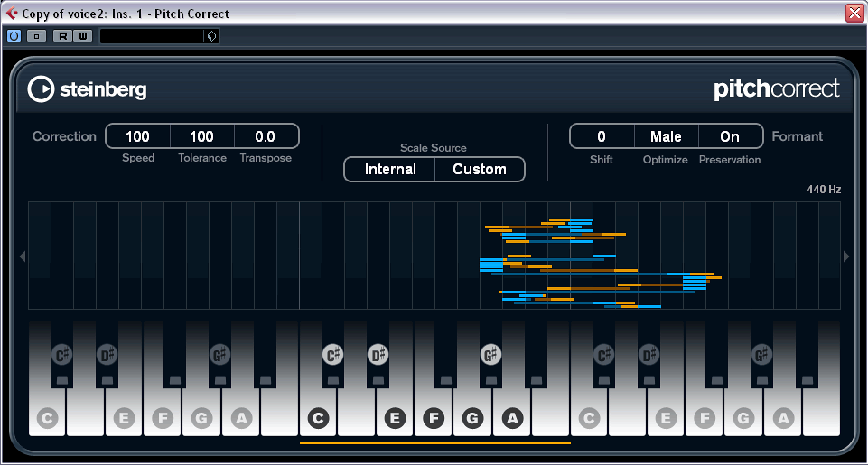The height and width of the screenshot is (465, 868).
Task: Click unlabeled B white key in middle octave
Action: 550,413
